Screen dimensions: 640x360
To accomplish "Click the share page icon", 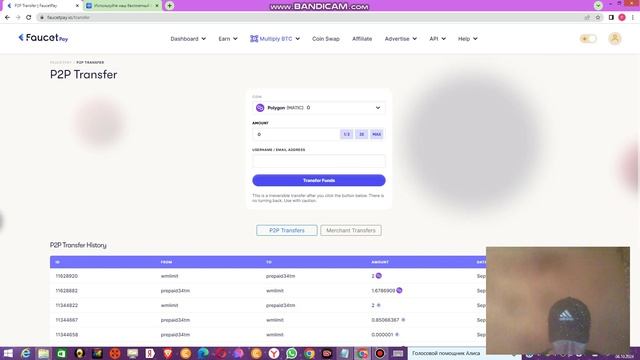I will click(587, 18).
